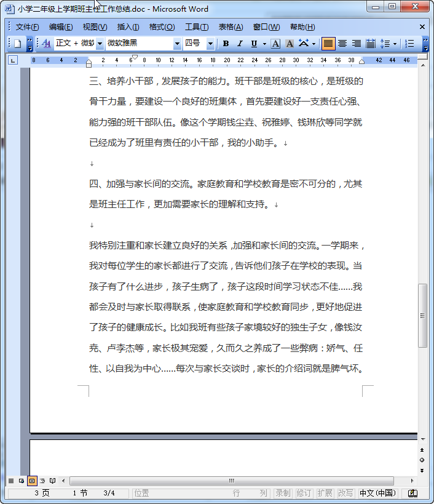Open the 表格(A) menu
Image resolution: width=434 pixels, height=504 pixels.
pyautogui.click(x=231, y=27)
